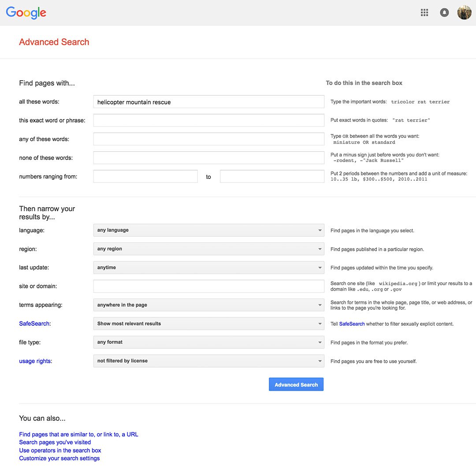Click the 'site or domain' input field

(208, 286)
